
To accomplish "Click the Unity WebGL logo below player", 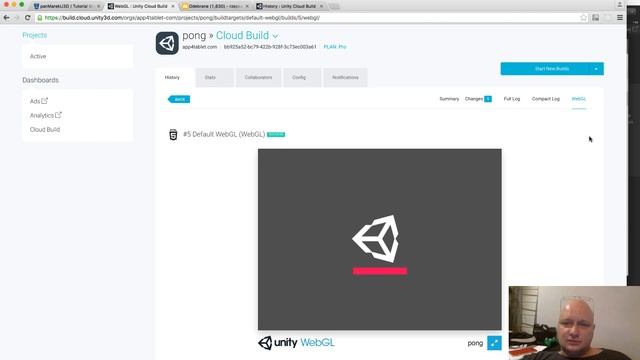I will tap(296, 342).
